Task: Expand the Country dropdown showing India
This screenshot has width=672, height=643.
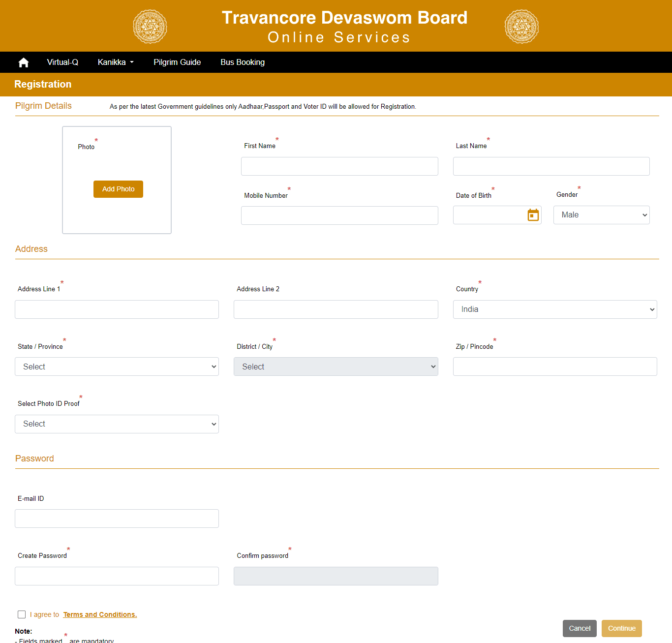Action: [554, 309]
